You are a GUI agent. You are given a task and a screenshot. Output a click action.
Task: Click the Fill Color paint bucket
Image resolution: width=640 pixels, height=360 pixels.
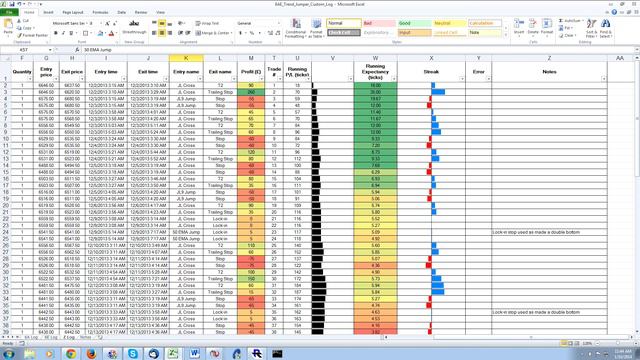[100, 33]
